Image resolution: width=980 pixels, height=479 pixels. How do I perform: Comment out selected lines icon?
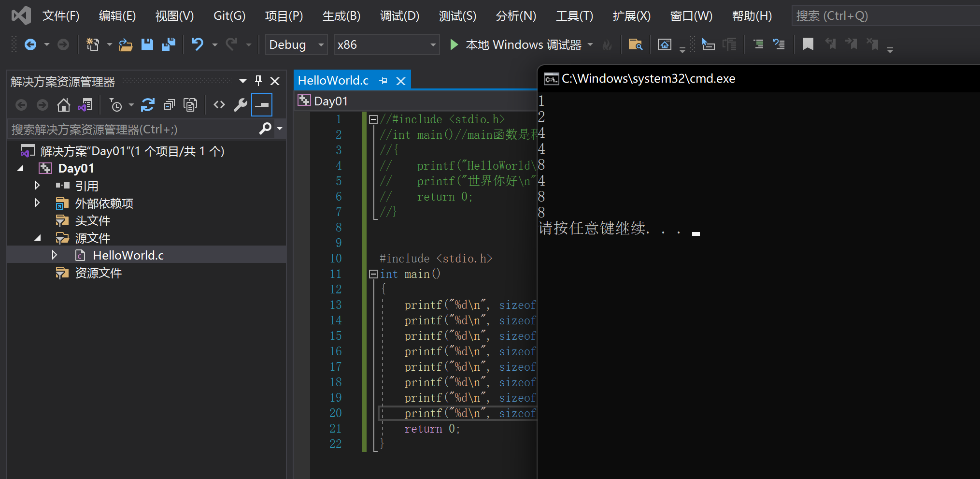[758, 44]
